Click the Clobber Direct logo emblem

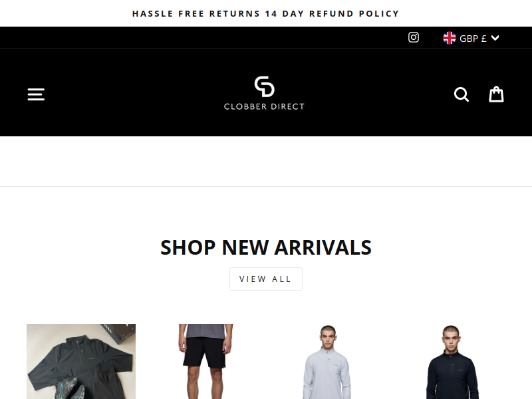(x=264, y=86)
